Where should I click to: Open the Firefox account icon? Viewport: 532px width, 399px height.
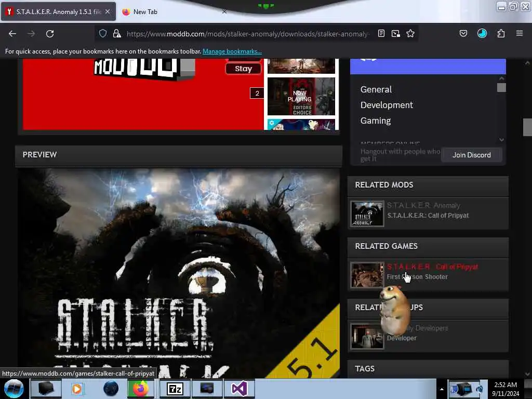482,33
